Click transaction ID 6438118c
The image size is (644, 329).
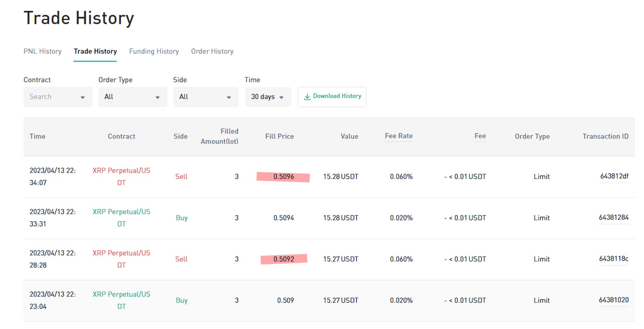(x=614, y=259)
